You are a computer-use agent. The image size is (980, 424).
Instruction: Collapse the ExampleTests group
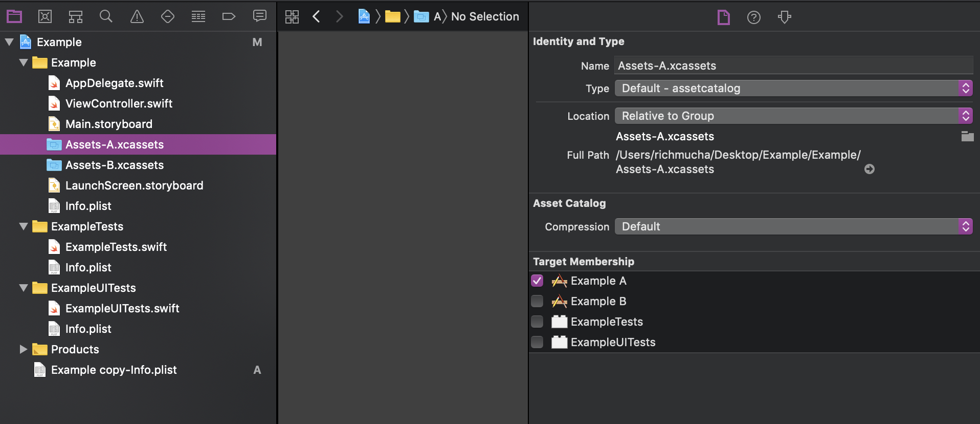[x=23, y=226]
